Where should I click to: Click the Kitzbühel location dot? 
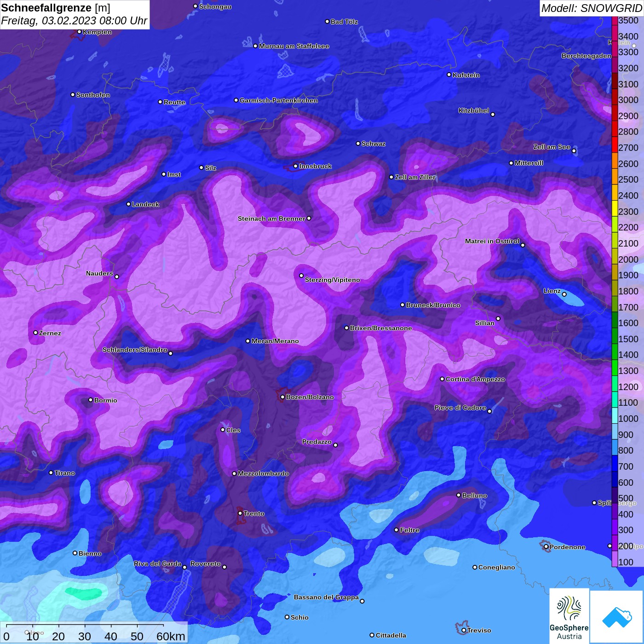[x=493, y=115]
